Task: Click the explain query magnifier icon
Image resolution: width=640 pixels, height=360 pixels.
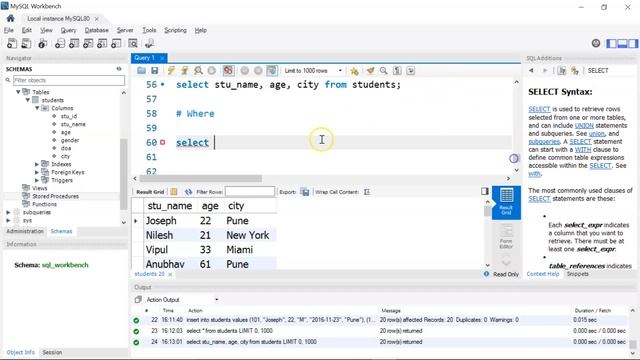Action: [x=198, y=71]
